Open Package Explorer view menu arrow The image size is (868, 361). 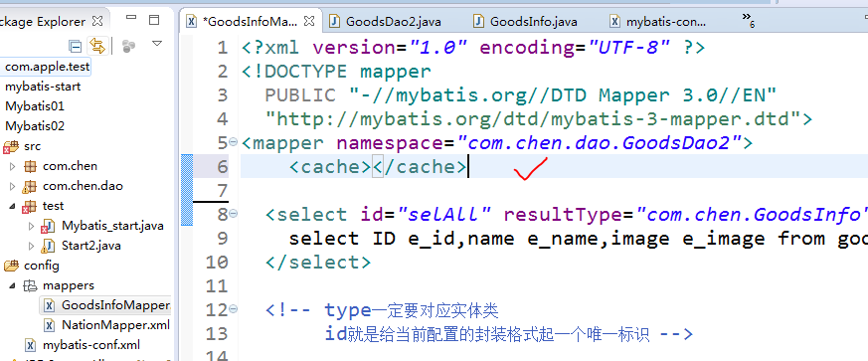[157, 43]
